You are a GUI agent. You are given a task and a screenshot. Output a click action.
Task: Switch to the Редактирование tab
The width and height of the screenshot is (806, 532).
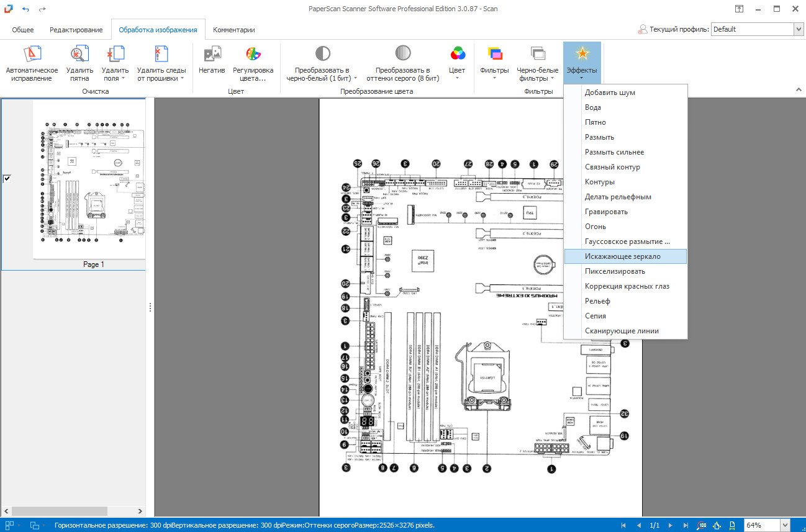point(76,30)
